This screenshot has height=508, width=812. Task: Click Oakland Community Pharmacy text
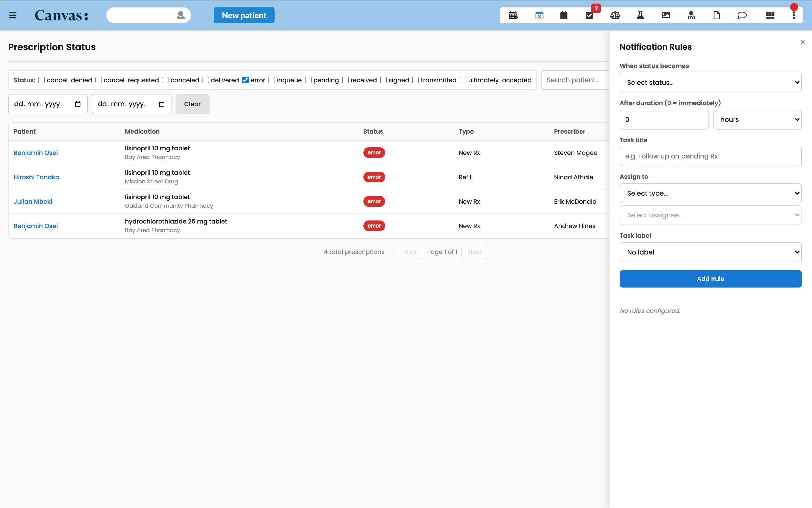[x=169, y=206]
